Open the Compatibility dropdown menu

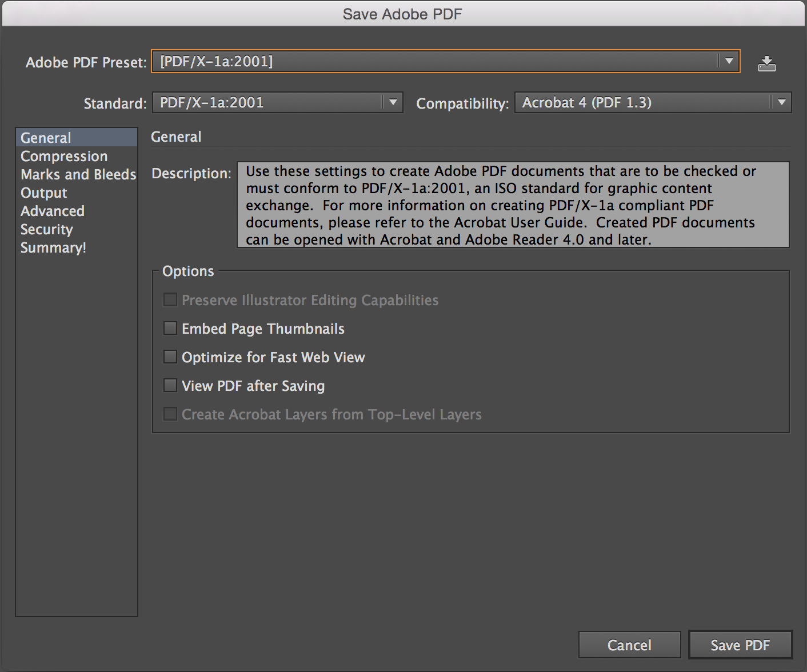[653, 103]
